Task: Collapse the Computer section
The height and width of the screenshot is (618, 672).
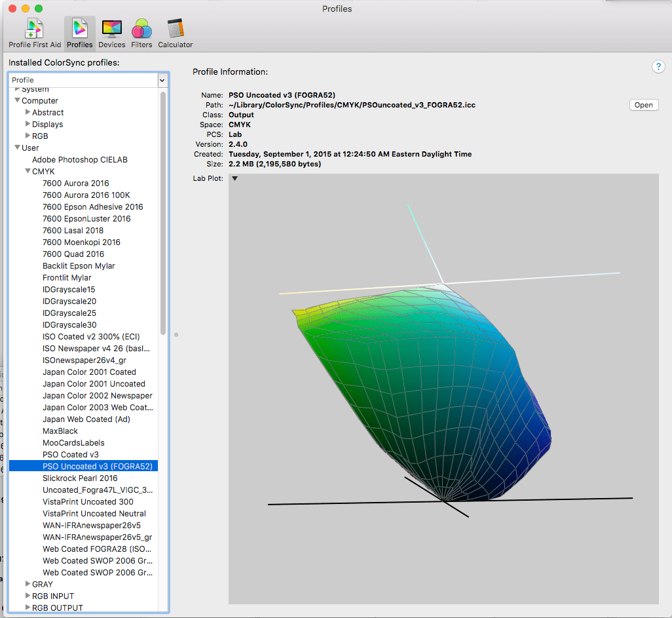Action: pyautogui.click(x=16, y=100)
